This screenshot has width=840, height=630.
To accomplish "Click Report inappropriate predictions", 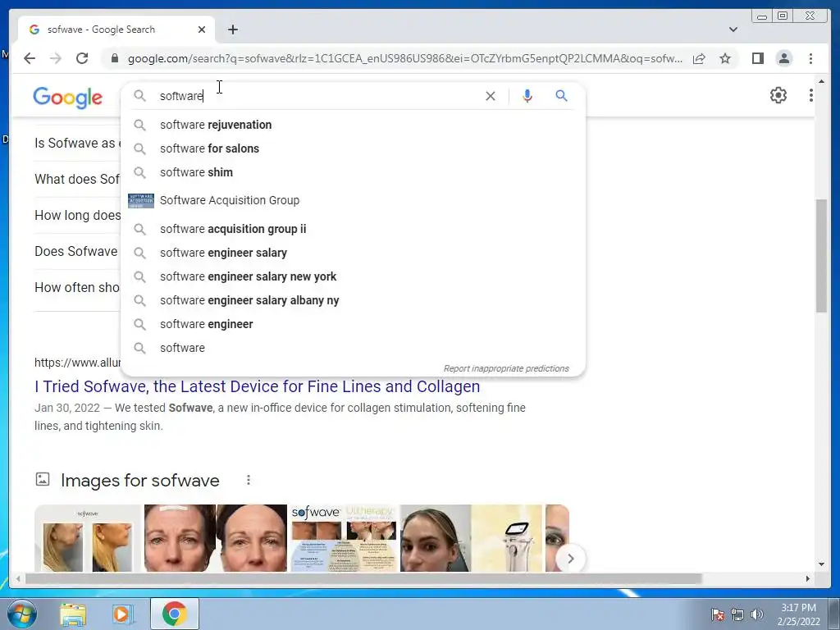I will pyautogui.click(x=506, y=368).
